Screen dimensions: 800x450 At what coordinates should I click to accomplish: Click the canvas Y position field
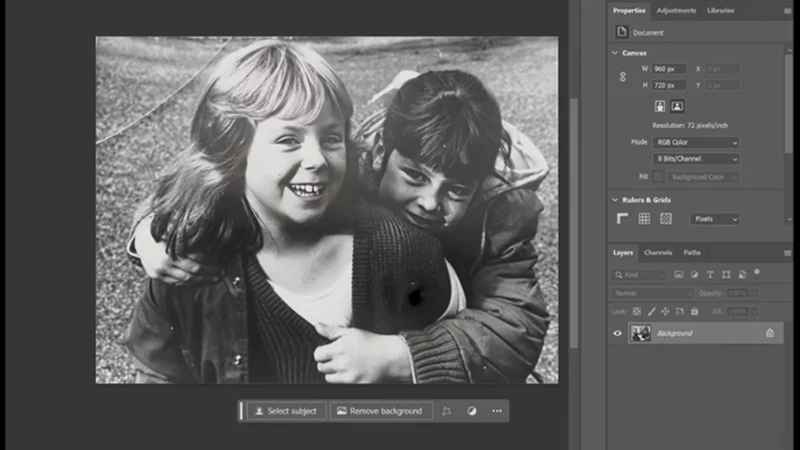[721, 85]
